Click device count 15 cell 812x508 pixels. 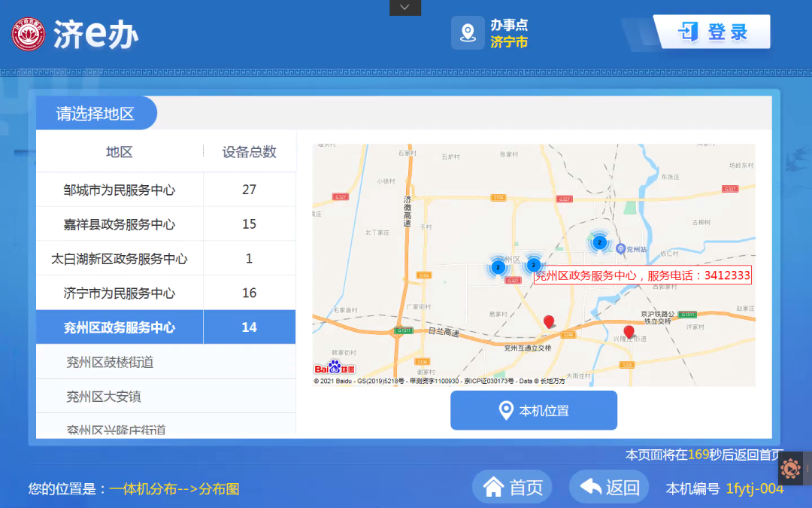(x=249, y=224)
